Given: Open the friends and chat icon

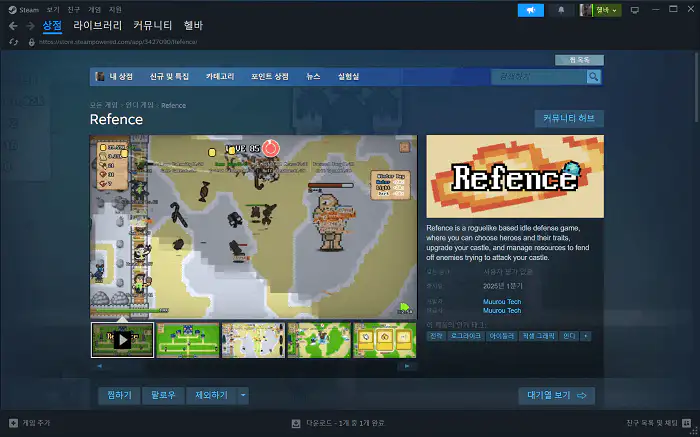Looking at the screenshot, I should (687, 423).
